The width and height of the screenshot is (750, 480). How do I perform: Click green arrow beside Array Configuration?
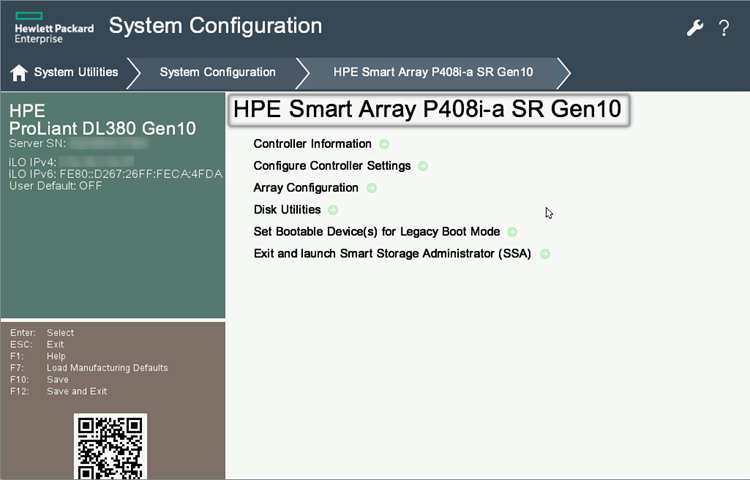(372, 188)
